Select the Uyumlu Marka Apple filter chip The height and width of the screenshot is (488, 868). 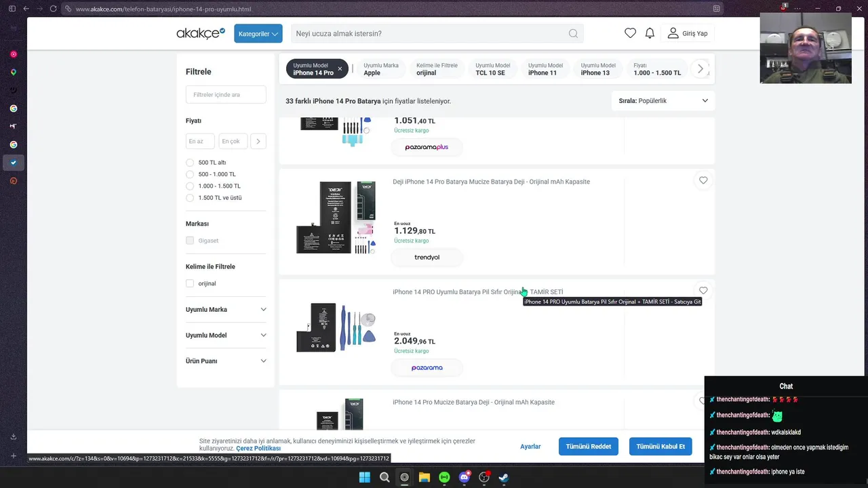tap(380, 69)
